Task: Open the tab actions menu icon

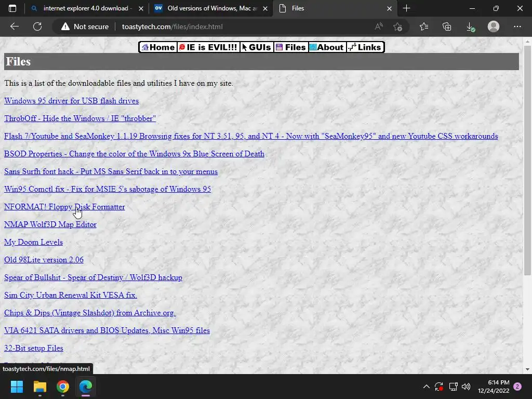Action: coord(12,8)
